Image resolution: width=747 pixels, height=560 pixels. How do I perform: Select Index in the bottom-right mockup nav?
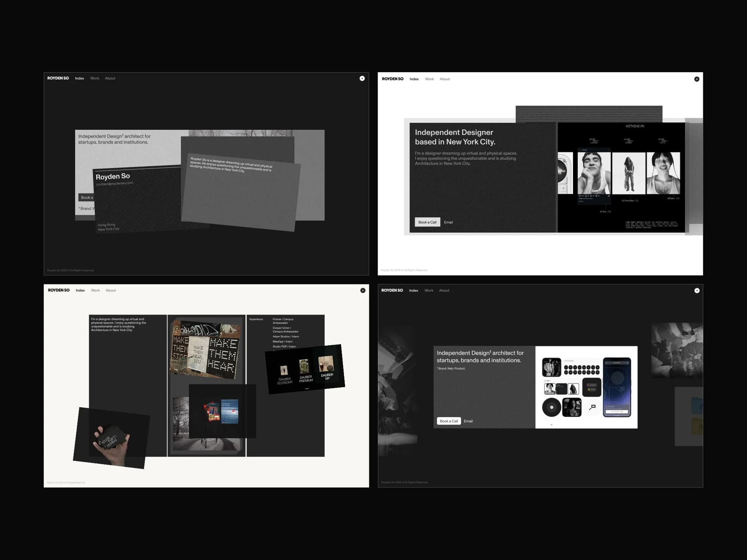(x=413, y=290)
